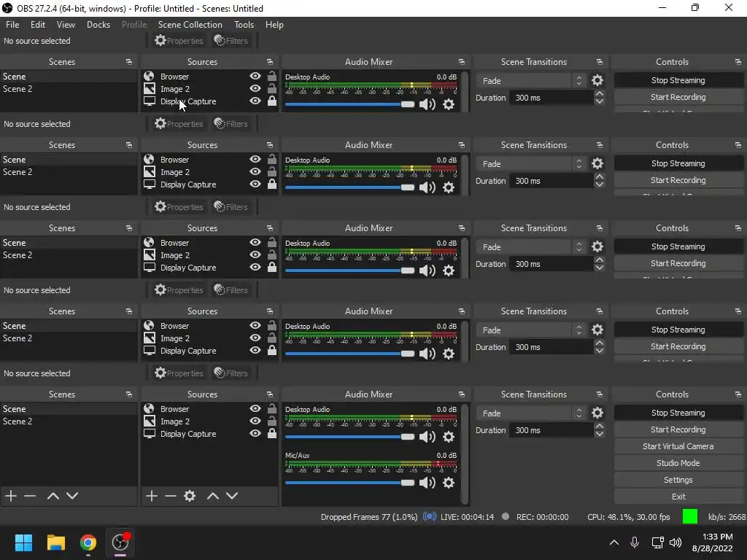The width and height of the screenshot is (747, 560).
Task: Open transition properties gear in topmost Scene Transitions
Action: tap(597, 80)
